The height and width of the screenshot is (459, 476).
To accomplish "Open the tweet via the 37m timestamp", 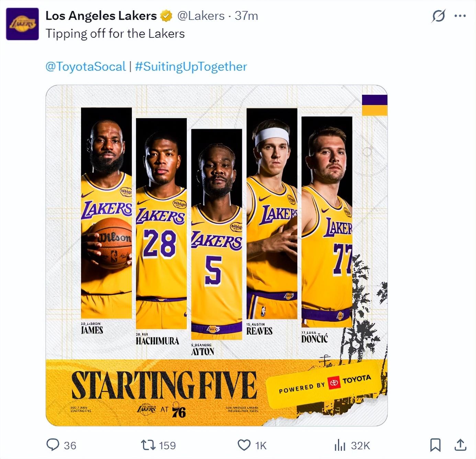I will [x=246, y=16].
